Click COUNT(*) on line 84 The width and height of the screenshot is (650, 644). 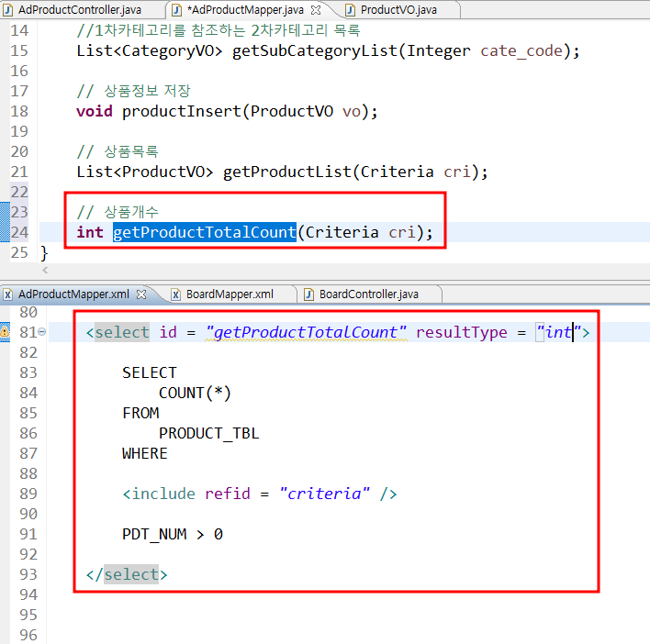195,393
